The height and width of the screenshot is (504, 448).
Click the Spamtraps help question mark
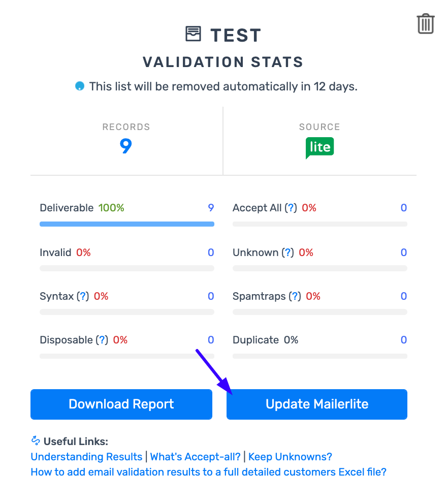pyautogui.click(x=295, y=296)
